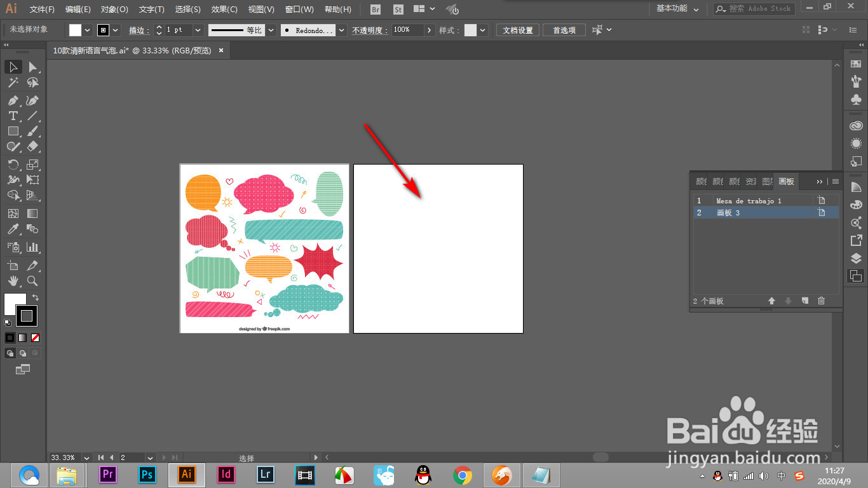868x488 pixels.
Task: Select the Blend tool
Action: (x=32, y=229)
